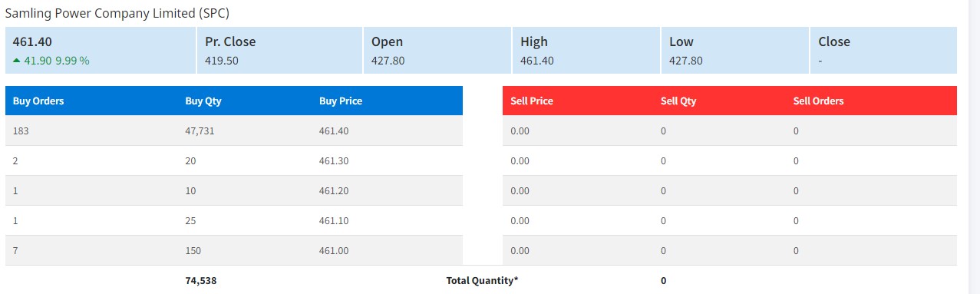Click the Total Quantity* label
This screenshot has width=980, height=294.
pos(482,280)
